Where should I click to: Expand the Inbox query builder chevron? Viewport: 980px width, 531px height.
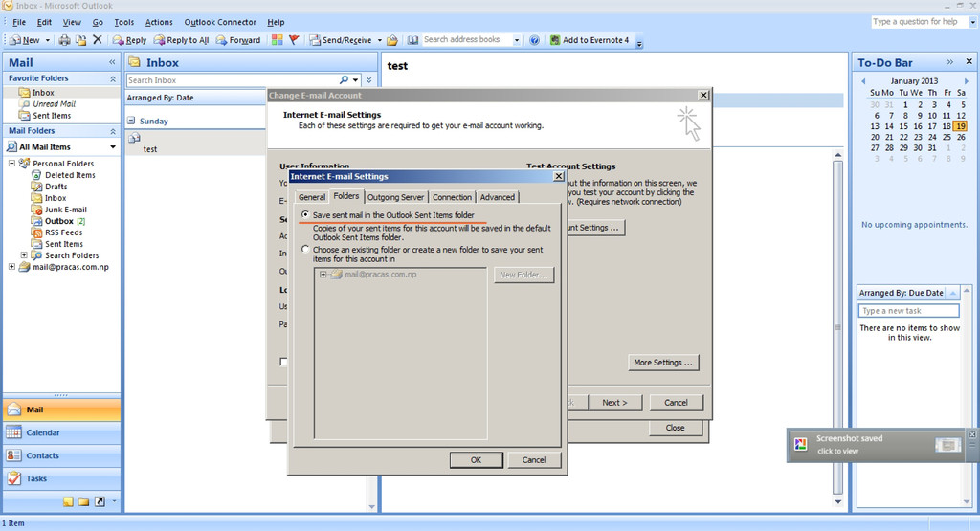368,80
